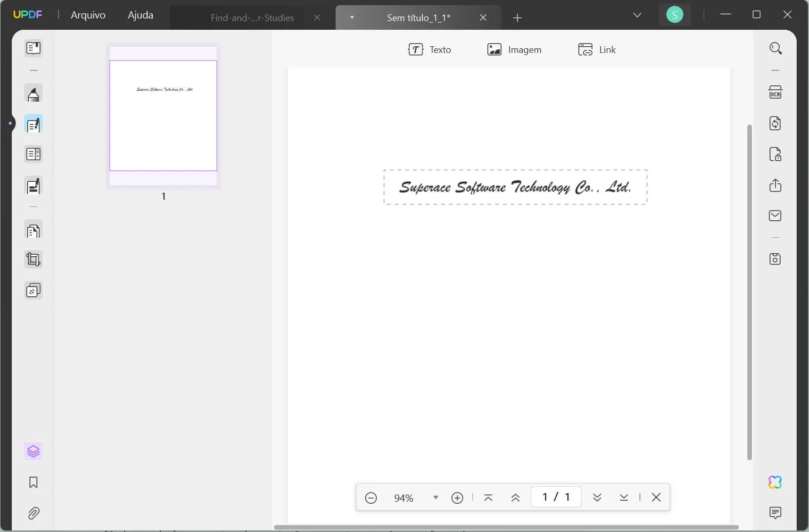Add a new tab with plus button
This screenshot has width=809, height=532.
(518, 18)
